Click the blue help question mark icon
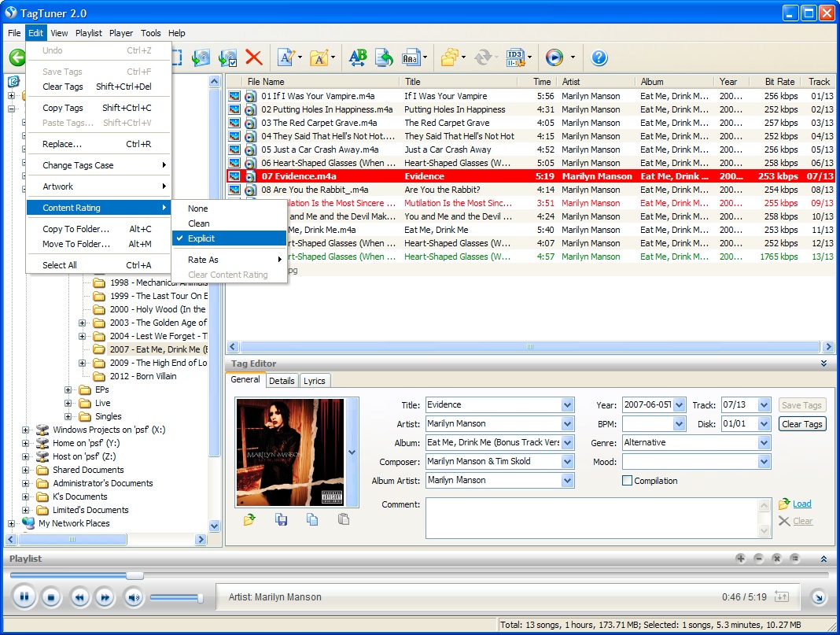Viewport: 840px width, 635px height. click(x=599, y=57)
